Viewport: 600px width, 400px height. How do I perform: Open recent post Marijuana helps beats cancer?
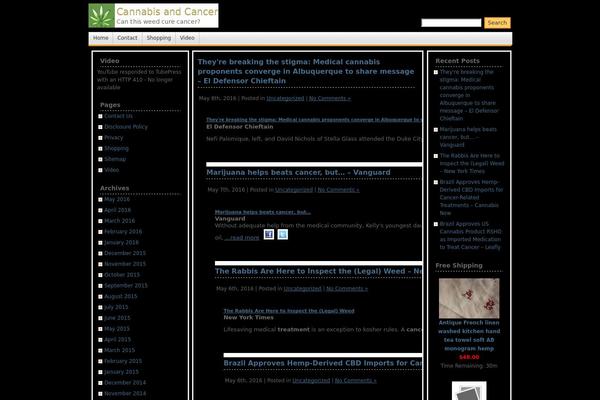(x=468, y=137)
